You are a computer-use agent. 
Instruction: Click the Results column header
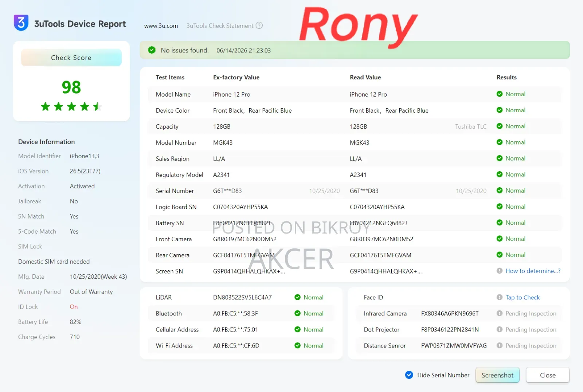(506, 77)
